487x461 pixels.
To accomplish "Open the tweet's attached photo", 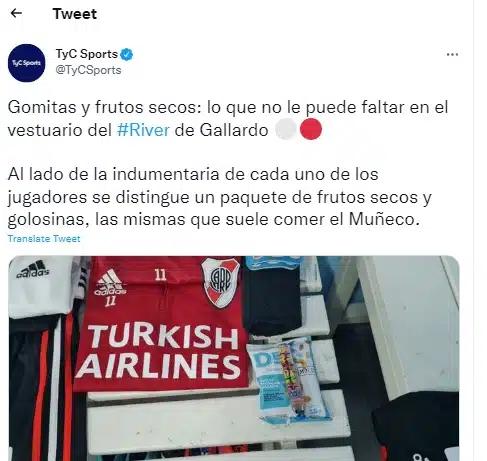I will [234, 358].
